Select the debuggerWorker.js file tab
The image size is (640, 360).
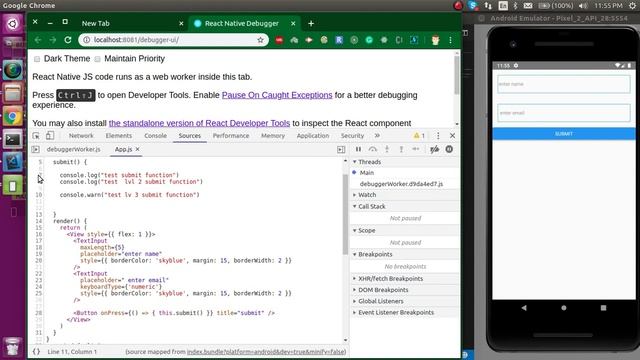(73, 149)
